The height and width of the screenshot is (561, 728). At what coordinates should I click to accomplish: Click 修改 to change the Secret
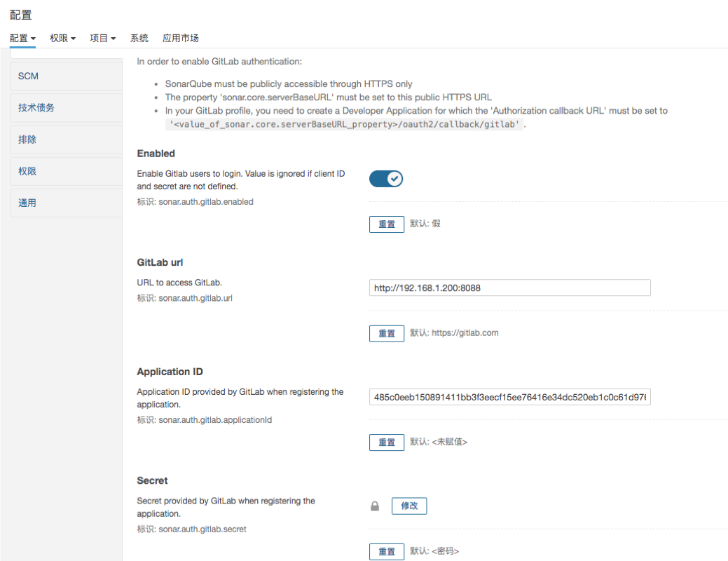(x=409, y=506)
